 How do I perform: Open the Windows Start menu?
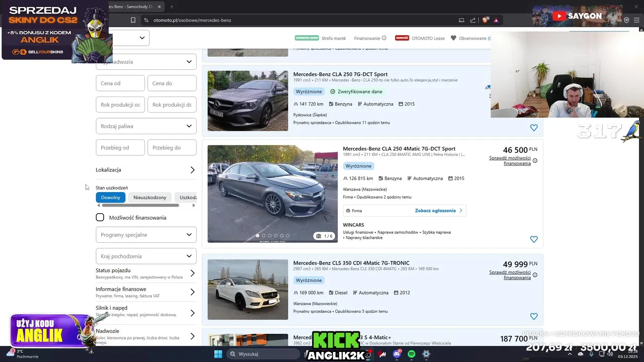pyautogui.click(x=218, y=354)
